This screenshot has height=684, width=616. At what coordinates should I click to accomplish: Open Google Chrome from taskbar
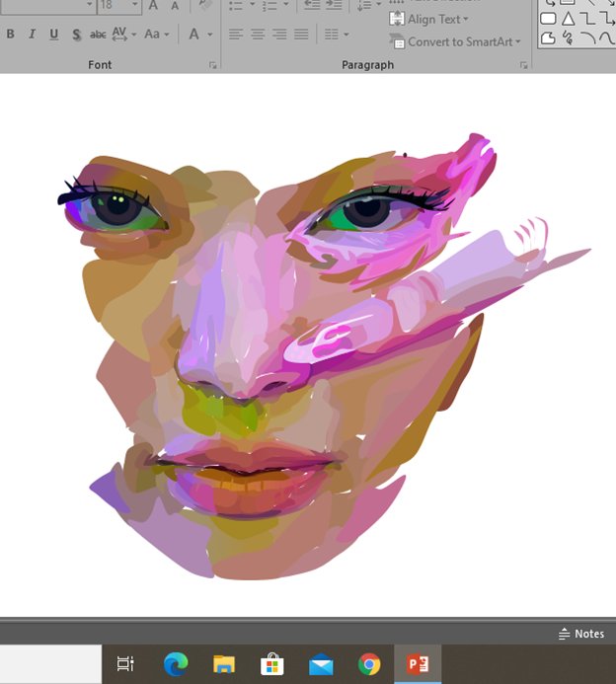pos(369,664)
